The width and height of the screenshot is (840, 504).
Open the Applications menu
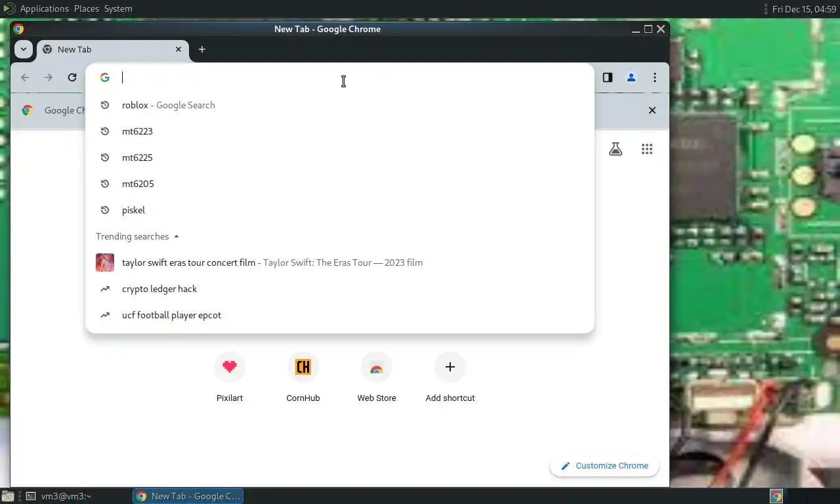tap(45, 9)
